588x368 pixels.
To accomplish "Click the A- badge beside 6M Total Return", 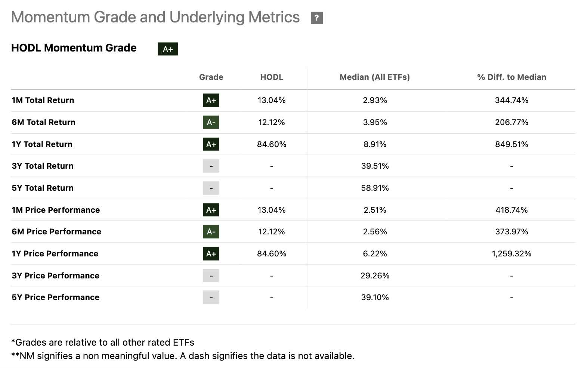I will [x=211, y=122].
